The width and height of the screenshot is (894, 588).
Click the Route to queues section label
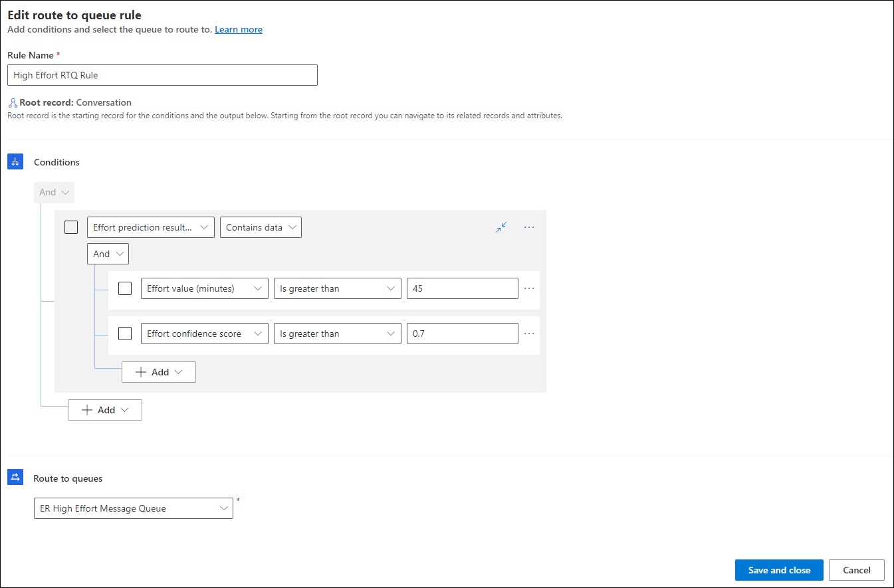68,478
